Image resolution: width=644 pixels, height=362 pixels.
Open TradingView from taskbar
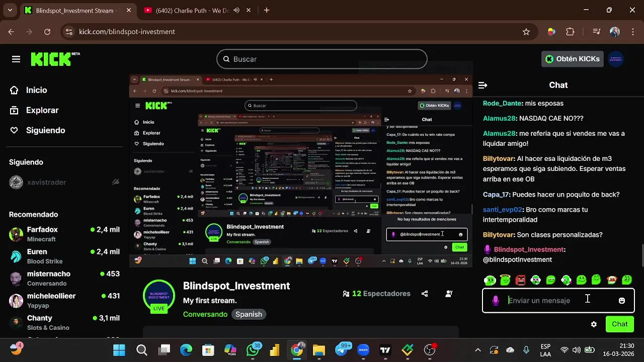click(385, 350)
